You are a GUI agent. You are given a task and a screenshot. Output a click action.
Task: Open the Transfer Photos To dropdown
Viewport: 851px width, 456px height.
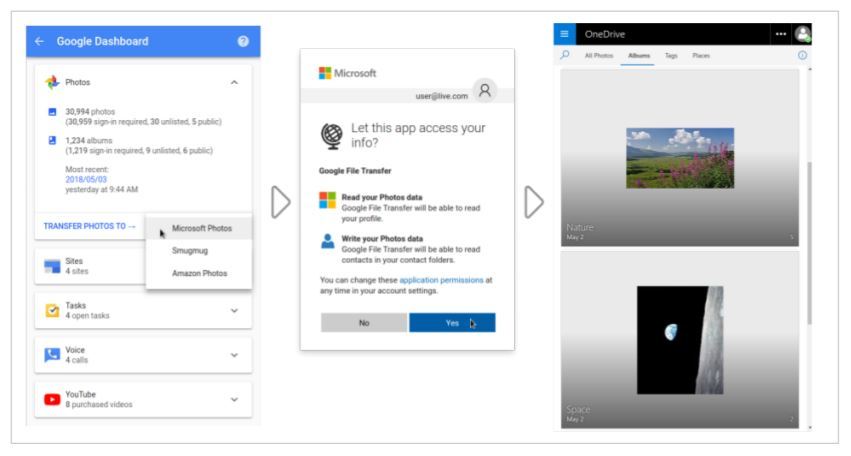pos(90,226)
